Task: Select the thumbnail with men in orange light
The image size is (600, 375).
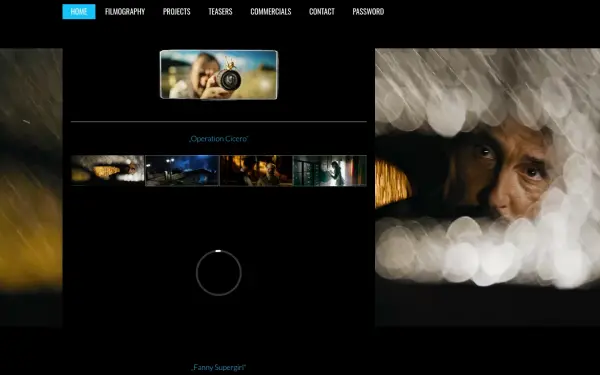Action: tap(256, 170)
